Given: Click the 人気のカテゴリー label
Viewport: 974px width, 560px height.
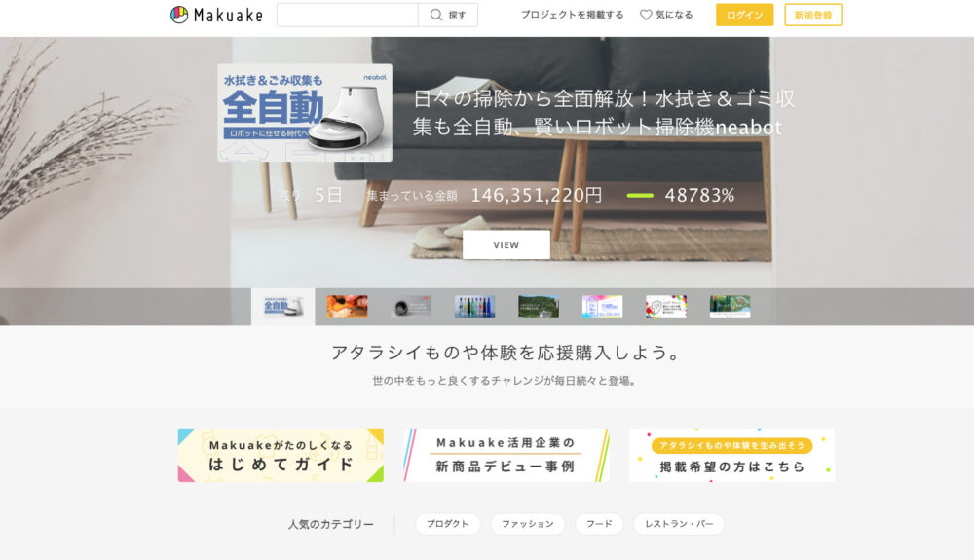Looking at the screenshot, I should [x=331, y=524].
